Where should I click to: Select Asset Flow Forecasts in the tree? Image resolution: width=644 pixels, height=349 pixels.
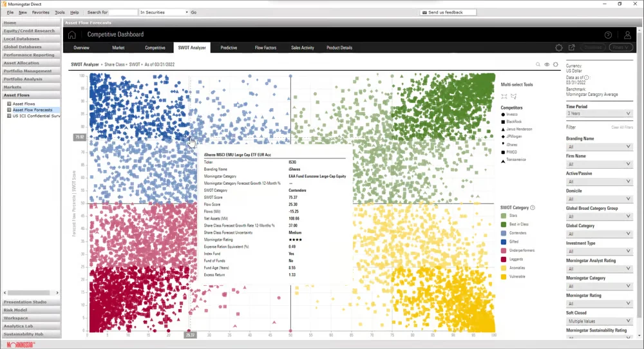32,110
